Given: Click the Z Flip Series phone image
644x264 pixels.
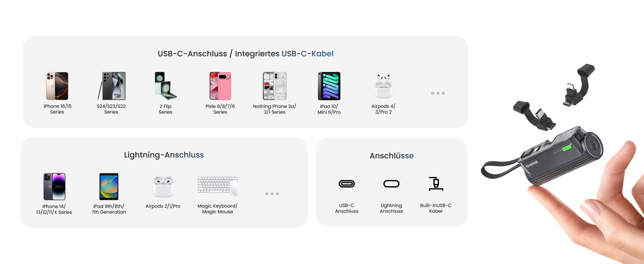Looking at the screenshot, I should click(165, 86).
